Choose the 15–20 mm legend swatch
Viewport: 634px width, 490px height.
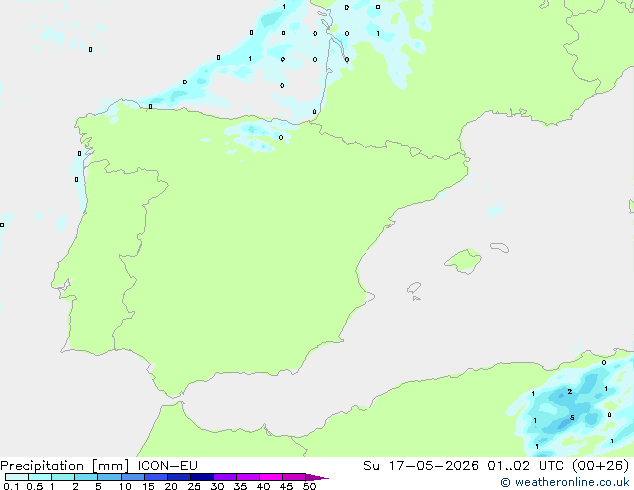click(x=155, y=477)
